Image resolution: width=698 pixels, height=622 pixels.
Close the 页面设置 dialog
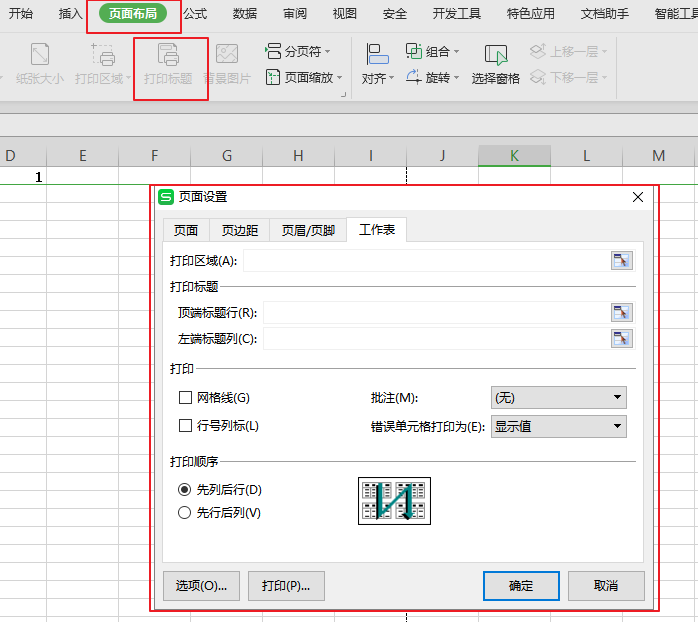tap(638, 197)
